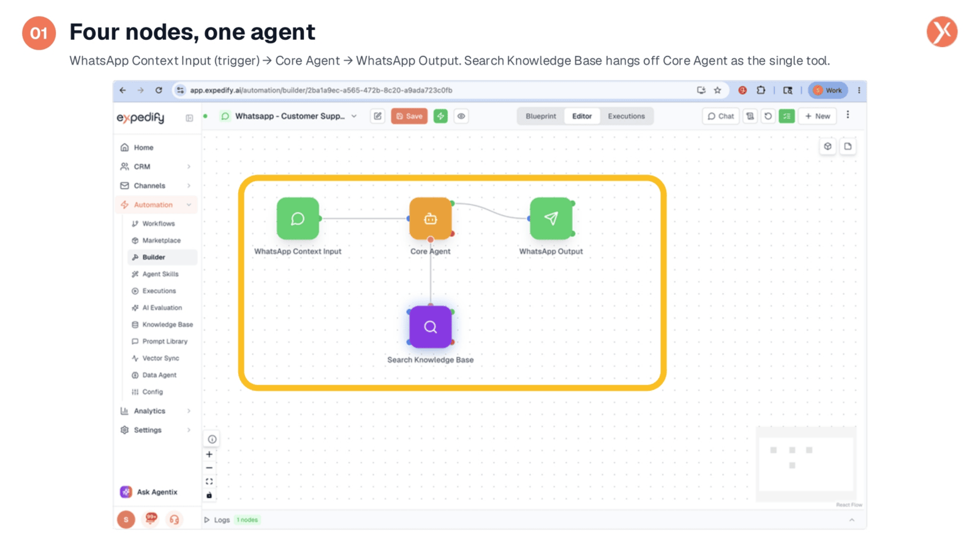980x551 pixels.
Task: Open the Work profile button in the browser
Action: point(828,90)
